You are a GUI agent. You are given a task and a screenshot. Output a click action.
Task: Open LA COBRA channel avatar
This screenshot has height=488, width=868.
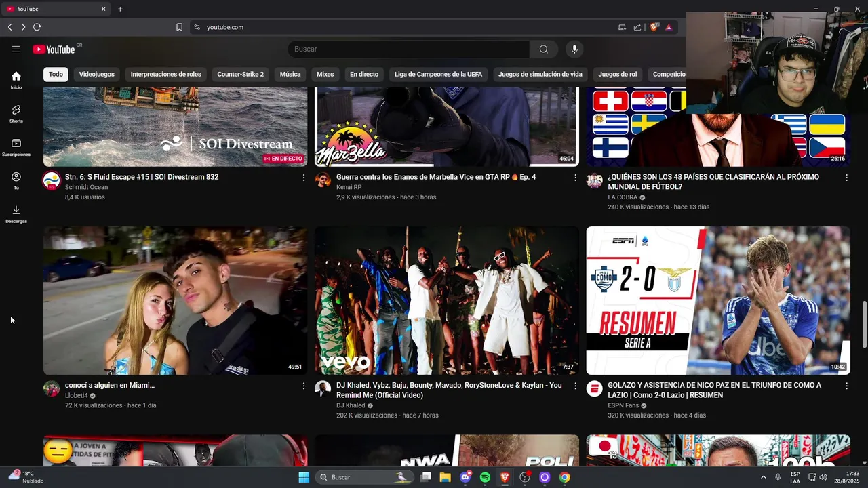(595, 180)
